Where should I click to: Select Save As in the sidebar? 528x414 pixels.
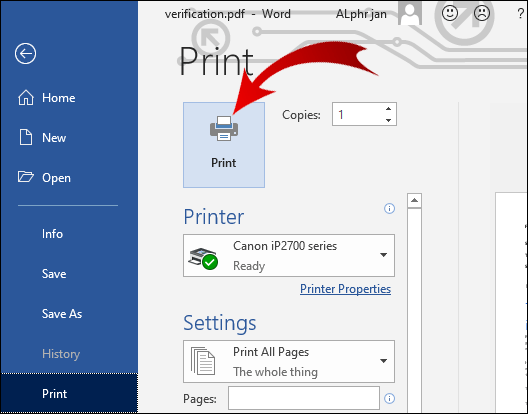tap(62, 314)
